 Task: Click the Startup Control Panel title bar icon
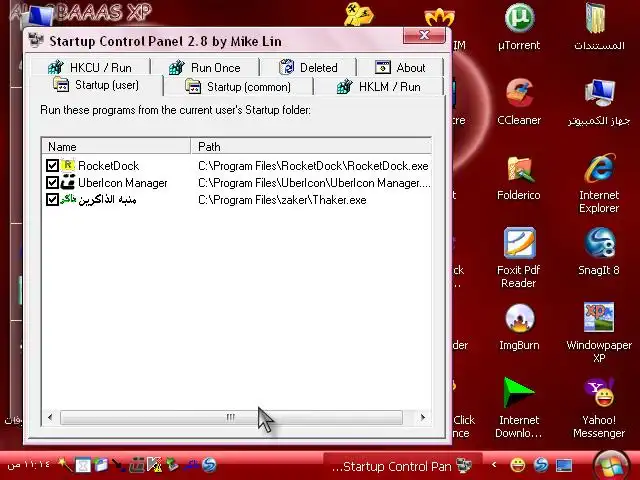click(x=36, y=40)
